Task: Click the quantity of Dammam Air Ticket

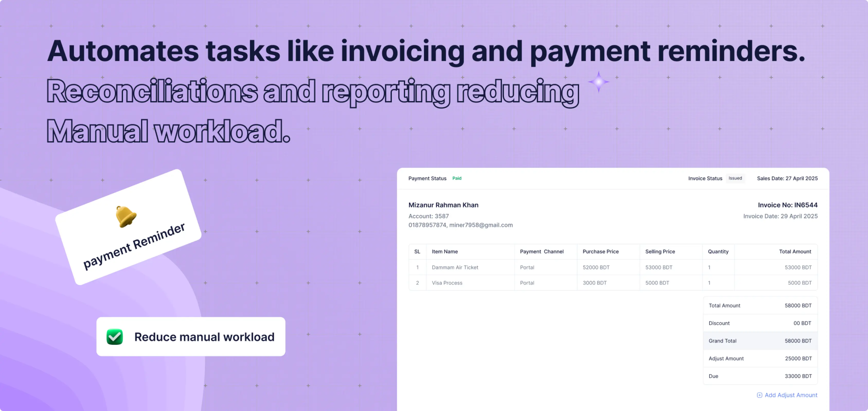Action: (x=709, y=268)
